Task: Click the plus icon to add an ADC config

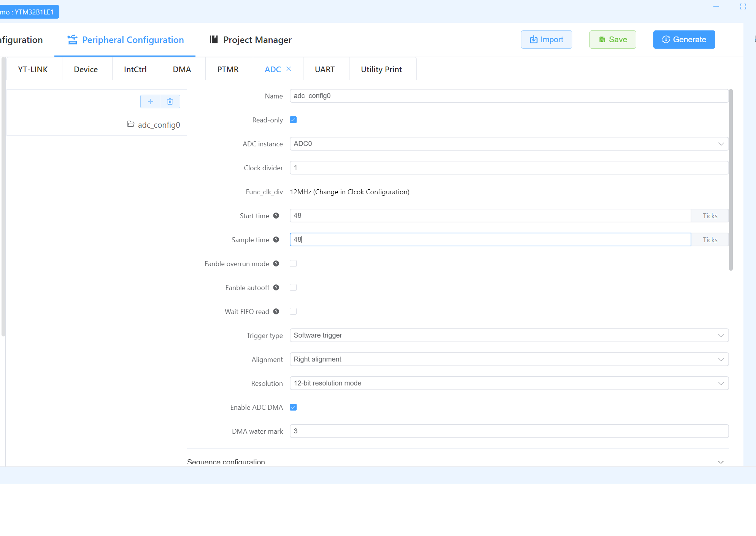Action: click(151, 101)
